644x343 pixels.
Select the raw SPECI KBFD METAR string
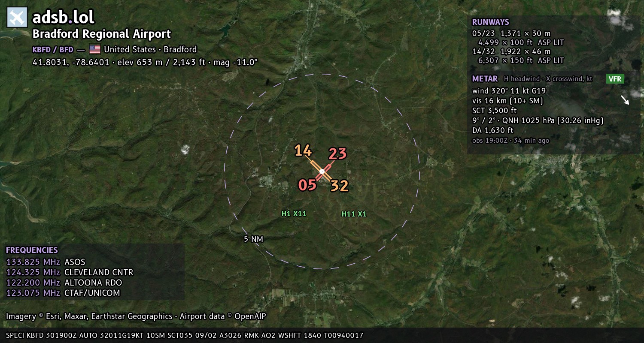pos(185,335)
